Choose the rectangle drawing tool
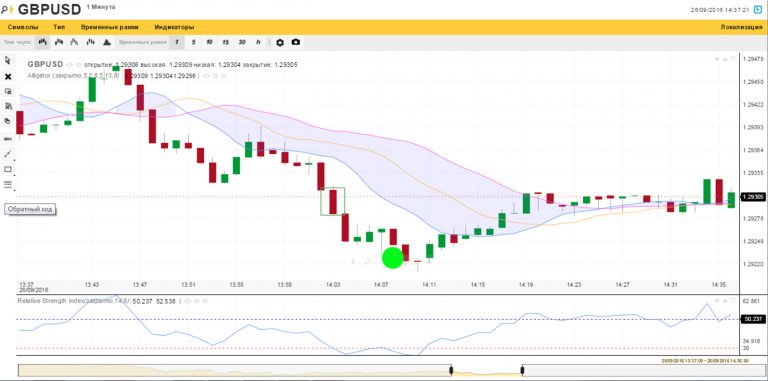 (x=8, y=169)
